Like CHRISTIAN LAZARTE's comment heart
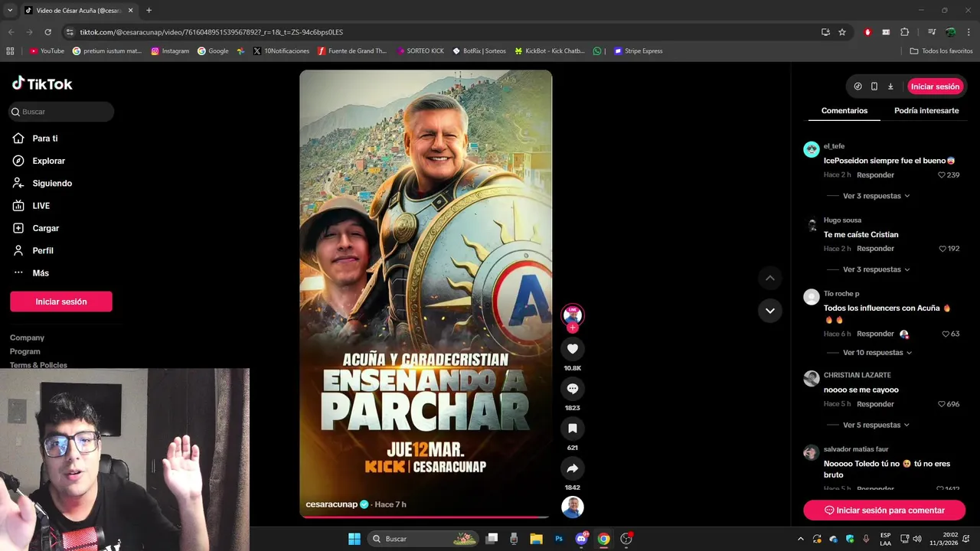This screenshot has width=980, height=551. 942,404
